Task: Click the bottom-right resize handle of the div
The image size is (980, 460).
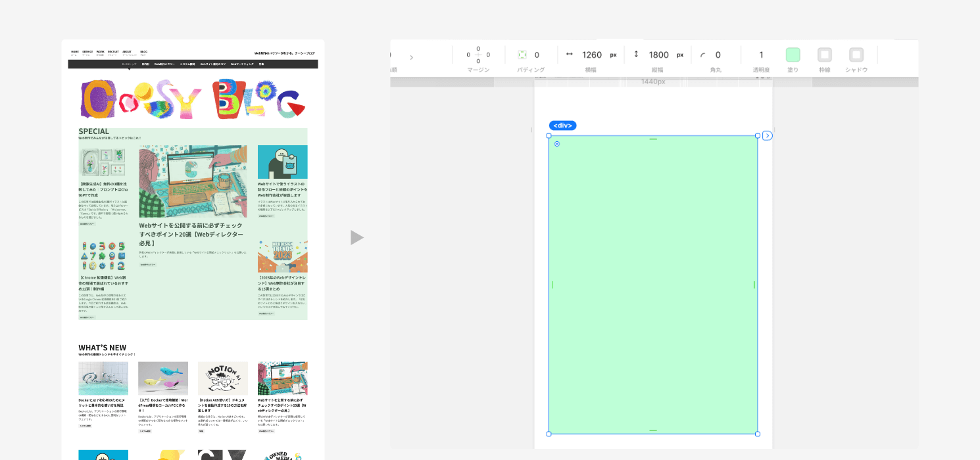Action: tap(758, 434)
